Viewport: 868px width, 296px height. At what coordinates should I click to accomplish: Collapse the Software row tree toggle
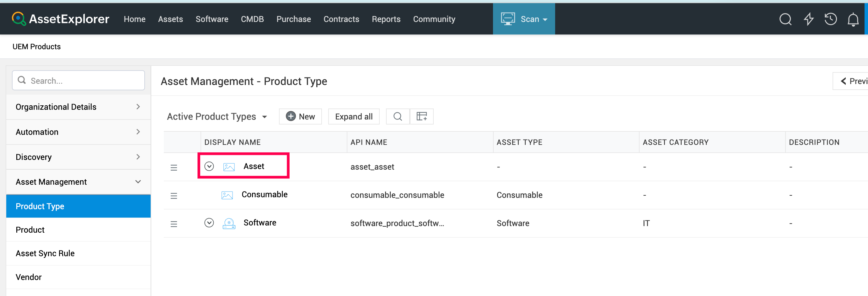[x=209, y=223]
